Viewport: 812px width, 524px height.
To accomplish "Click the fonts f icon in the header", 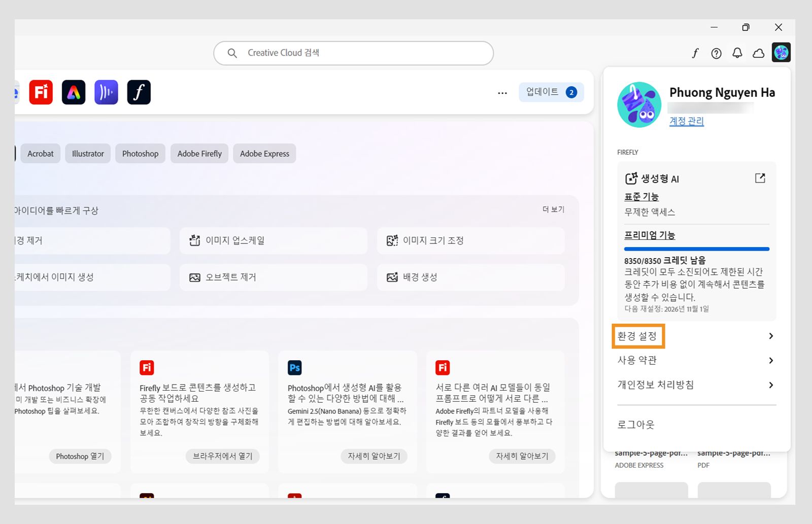I will 695,53.
